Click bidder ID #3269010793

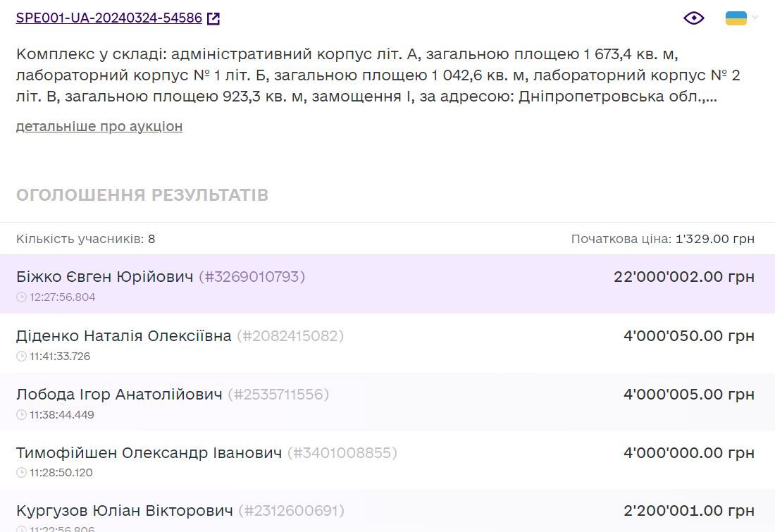[252, 277]
